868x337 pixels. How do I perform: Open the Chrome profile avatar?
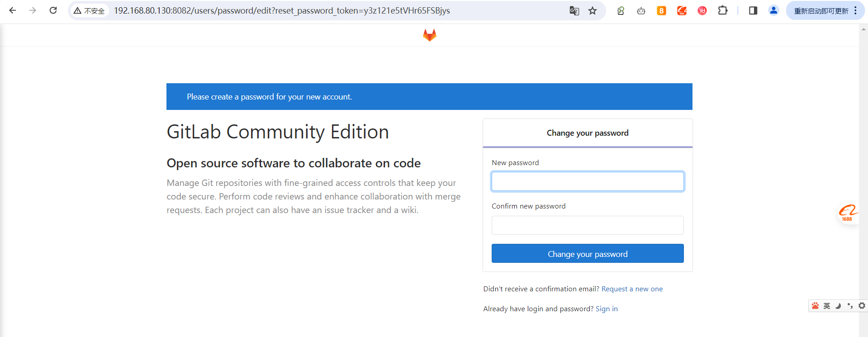(x=773, y=10)
